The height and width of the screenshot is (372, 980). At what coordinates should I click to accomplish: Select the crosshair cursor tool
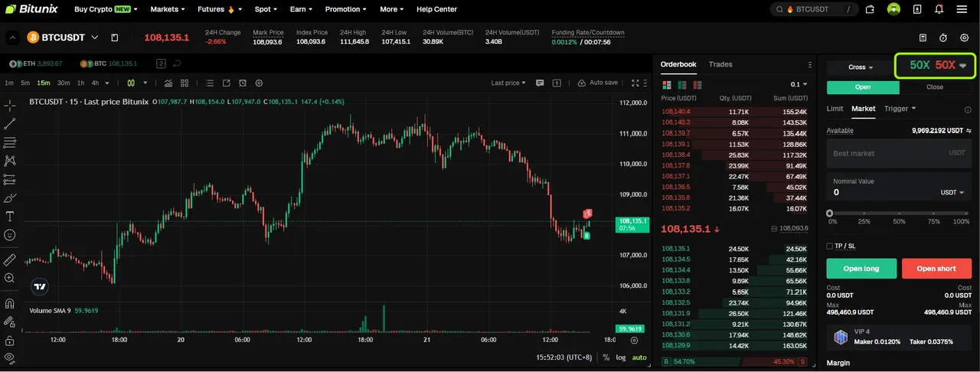tap(10, 105)
